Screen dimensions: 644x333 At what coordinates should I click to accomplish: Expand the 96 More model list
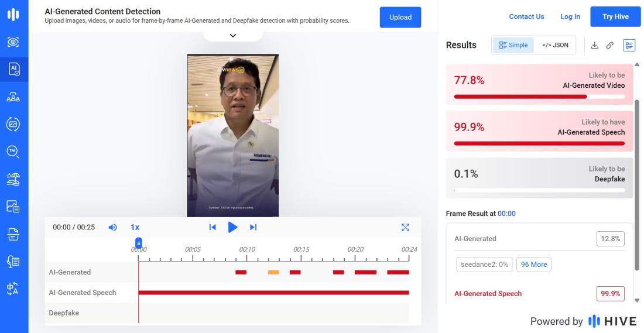[x=533, y=265]
